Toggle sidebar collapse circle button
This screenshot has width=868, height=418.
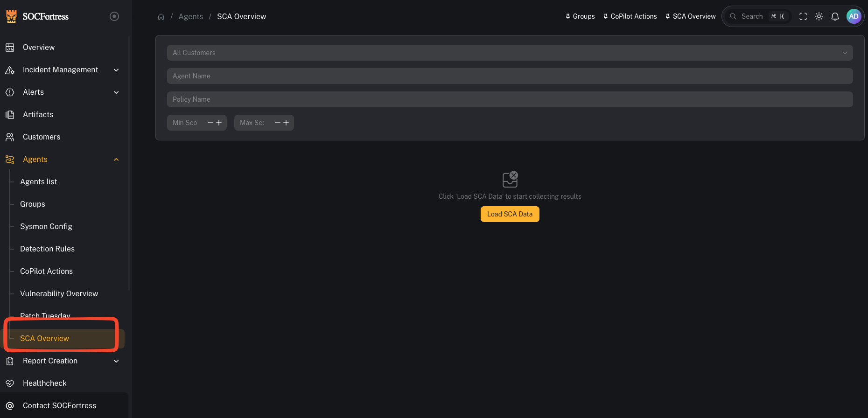pyautogui.click(x=114, y=16)
